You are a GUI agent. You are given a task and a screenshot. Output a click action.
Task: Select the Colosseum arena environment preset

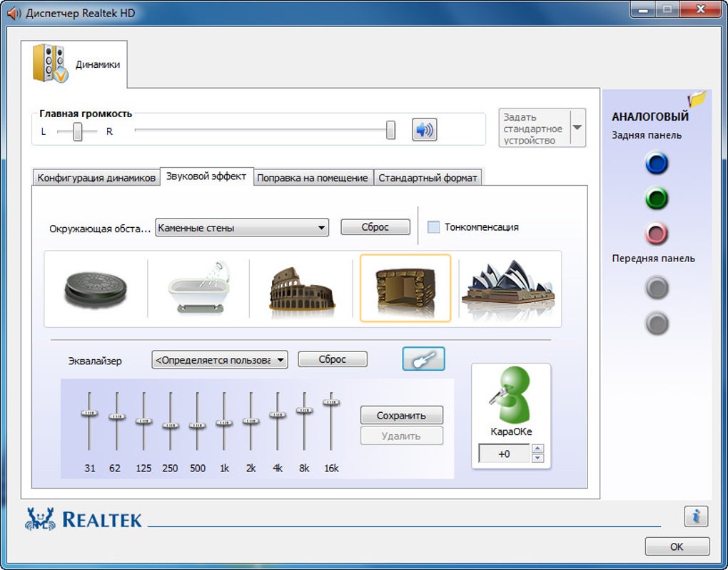click(x=302, y=289)
